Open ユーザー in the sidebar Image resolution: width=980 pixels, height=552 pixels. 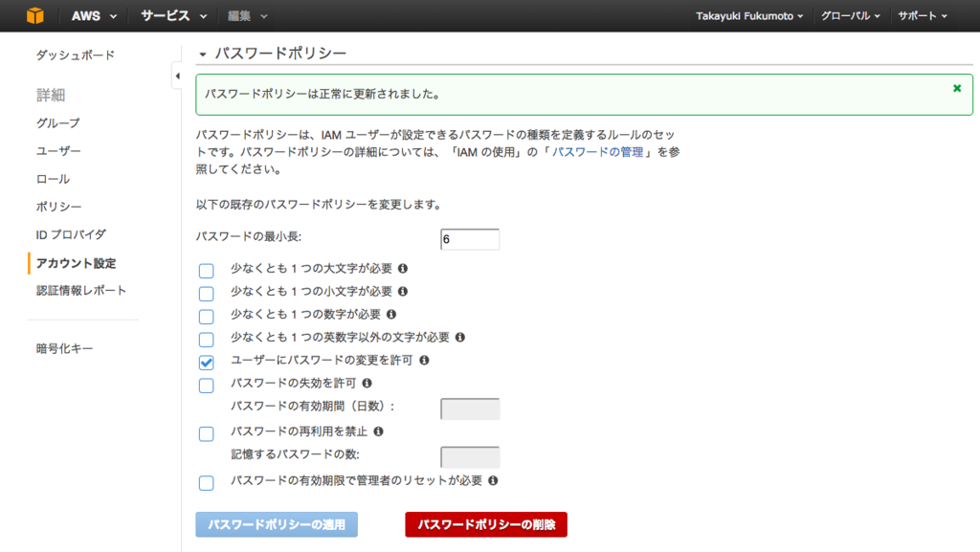coord(58,151)
